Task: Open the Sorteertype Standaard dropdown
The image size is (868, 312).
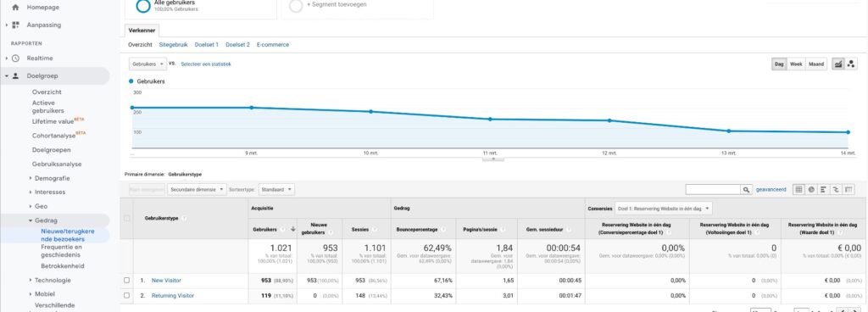Action: (x=276, y=189)
